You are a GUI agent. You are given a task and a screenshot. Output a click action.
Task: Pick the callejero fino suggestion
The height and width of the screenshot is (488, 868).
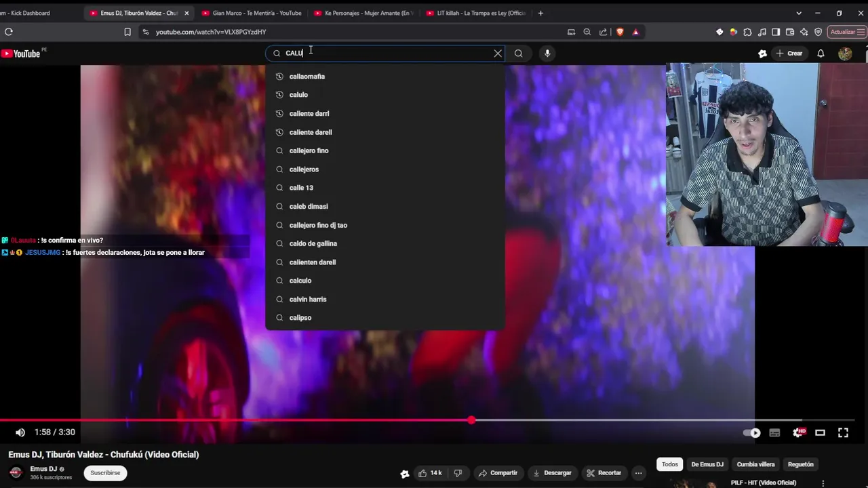385,150
